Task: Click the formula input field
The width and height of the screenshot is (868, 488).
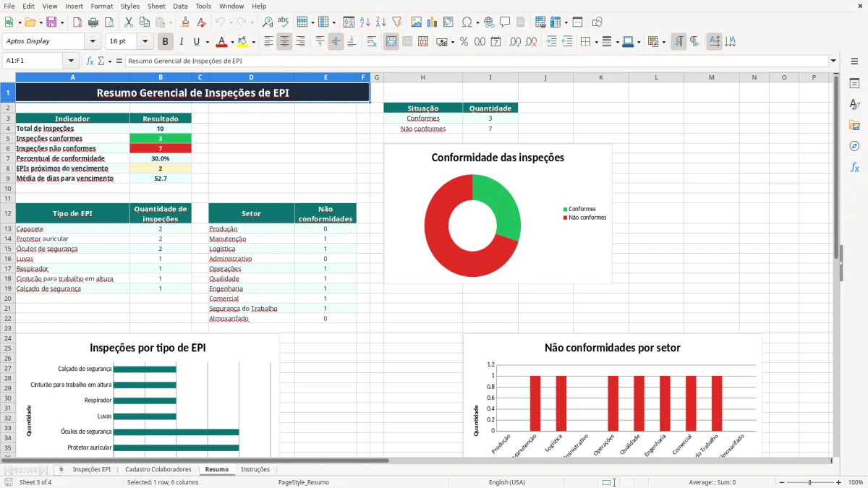Action: tap(476, 61)
